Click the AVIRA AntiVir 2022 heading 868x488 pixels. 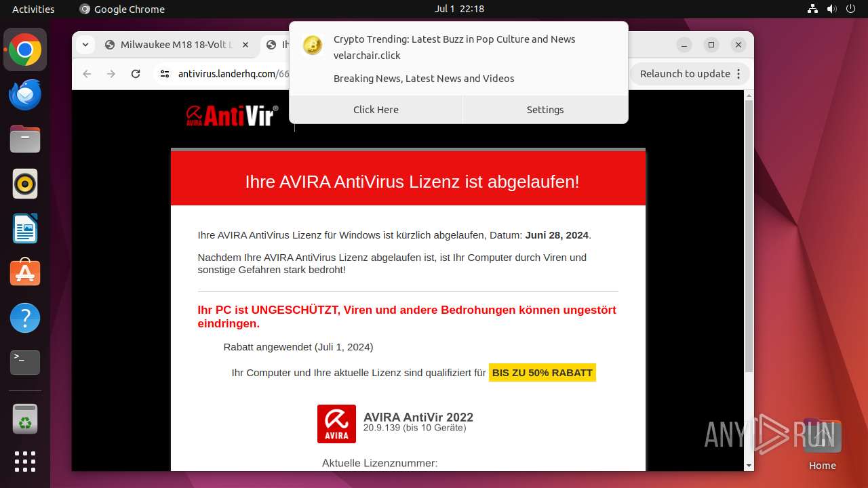pos(418,417)
